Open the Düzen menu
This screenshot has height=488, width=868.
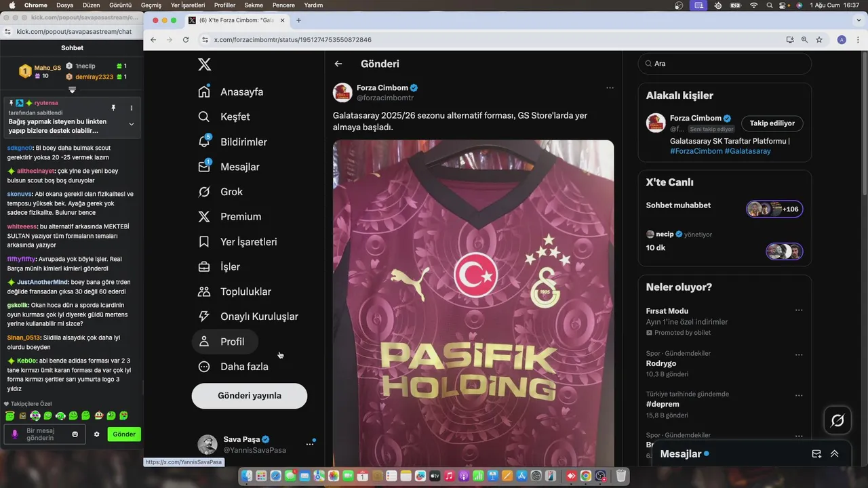[x=91, y=5]
